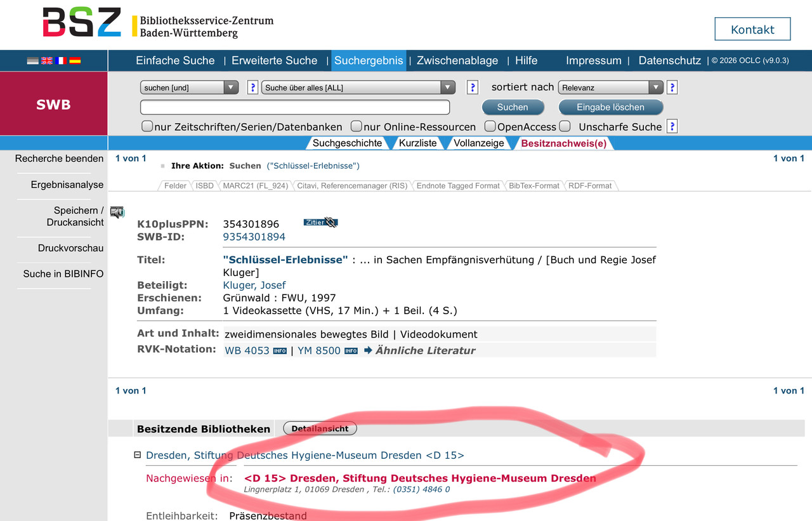
Task: Open SWB-ID 9354301894 link
Action: pyautogui.click(x=254, y=237)
